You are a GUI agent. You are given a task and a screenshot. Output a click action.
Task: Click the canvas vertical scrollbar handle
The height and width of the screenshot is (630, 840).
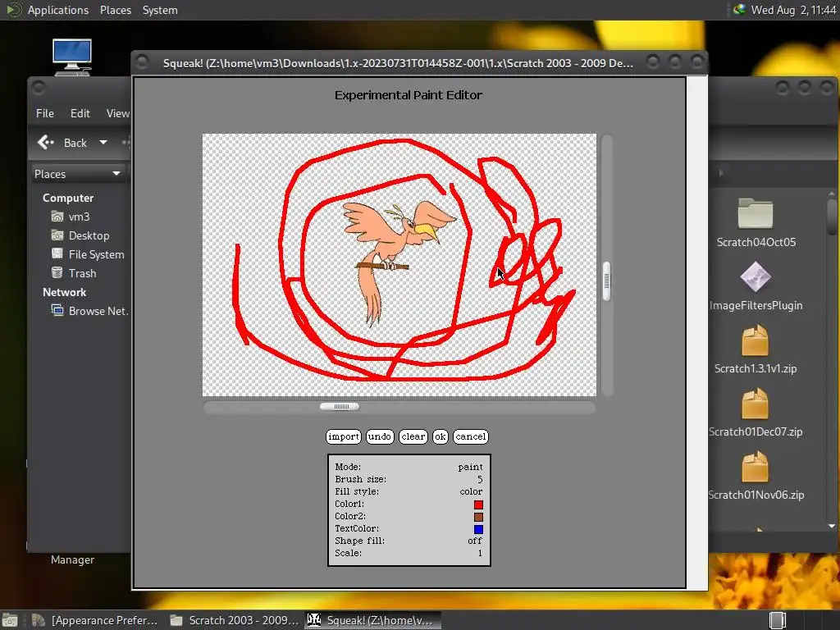click(606, 281)
